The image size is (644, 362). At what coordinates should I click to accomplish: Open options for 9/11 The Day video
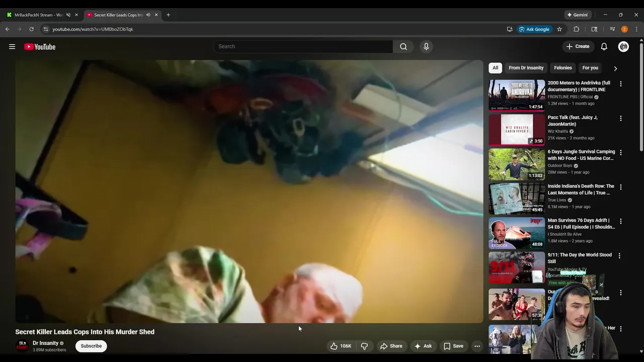click(x=619, y=256)
